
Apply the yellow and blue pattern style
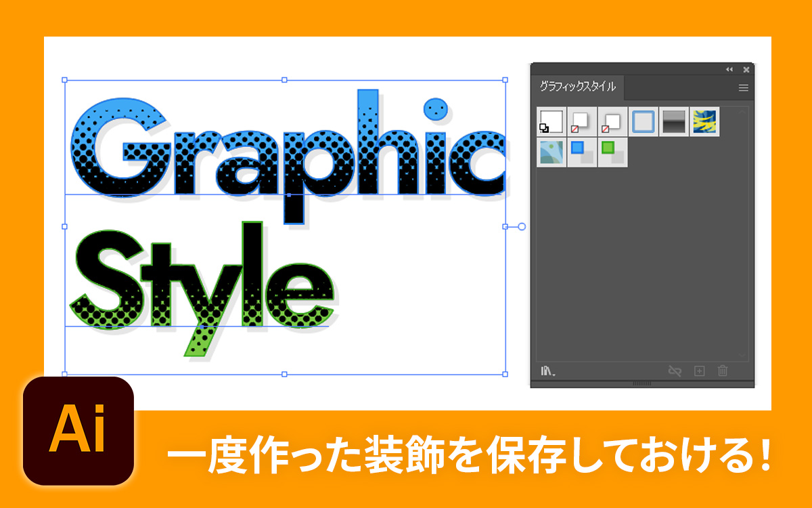(704, 121)
